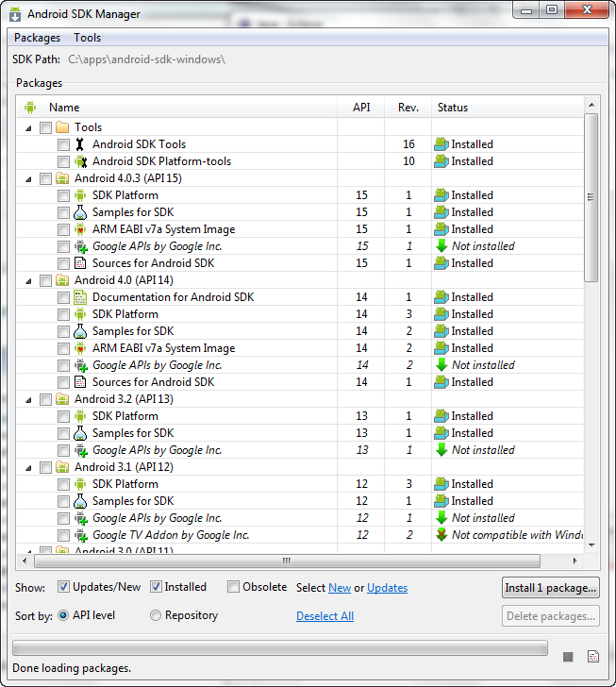Image resolution: width=616 pixels, height=687 pixels.
Task: Click the API 15 SDK Platform android icon
Action: pyautogui.click(x=80, y=195)
